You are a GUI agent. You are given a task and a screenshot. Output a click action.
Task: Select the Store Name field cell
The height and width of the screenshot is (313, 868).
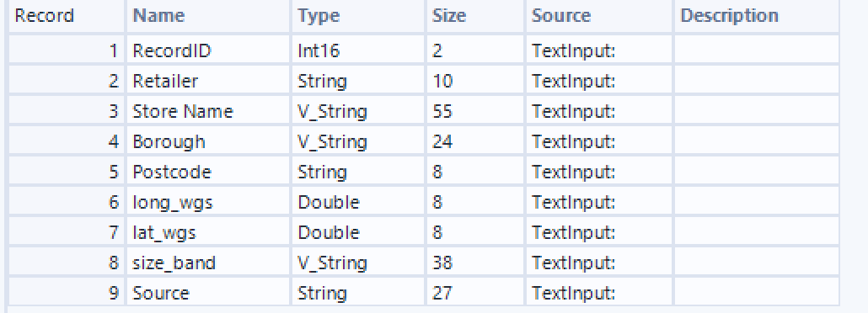208,112
